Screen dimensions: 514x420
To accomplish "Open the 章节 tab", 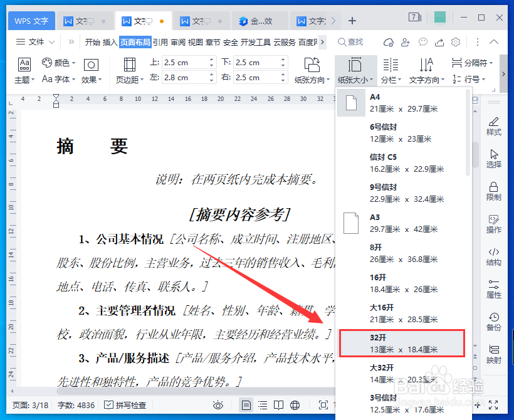I will click(x=213, y=42).
